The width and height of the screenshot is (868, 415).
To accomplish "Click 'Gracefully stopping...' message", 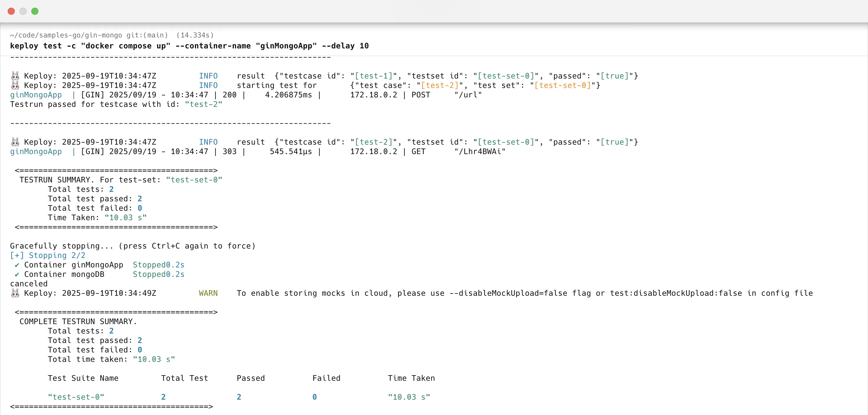I will [133, 246].
